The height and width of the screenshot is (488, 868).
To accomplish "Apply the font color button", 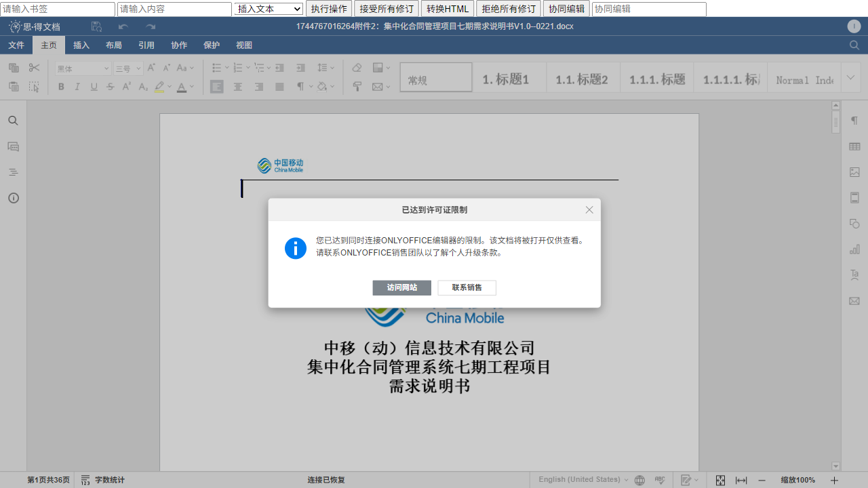I will point(181,87).
